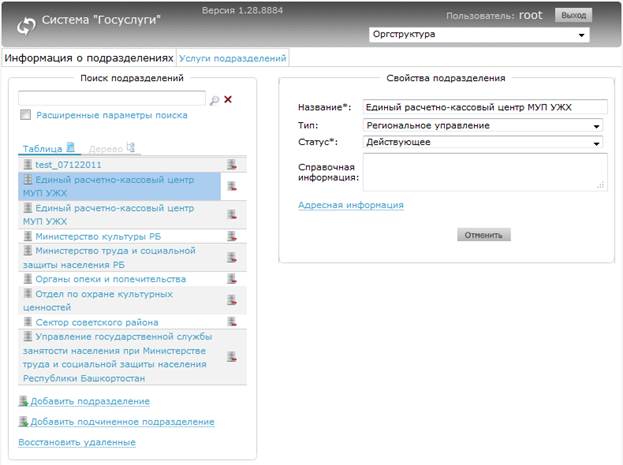The width and height of the screenshot is (623, 465).
Task: Select Управление государственной службы занятости entry
Action: coord(118,357)
